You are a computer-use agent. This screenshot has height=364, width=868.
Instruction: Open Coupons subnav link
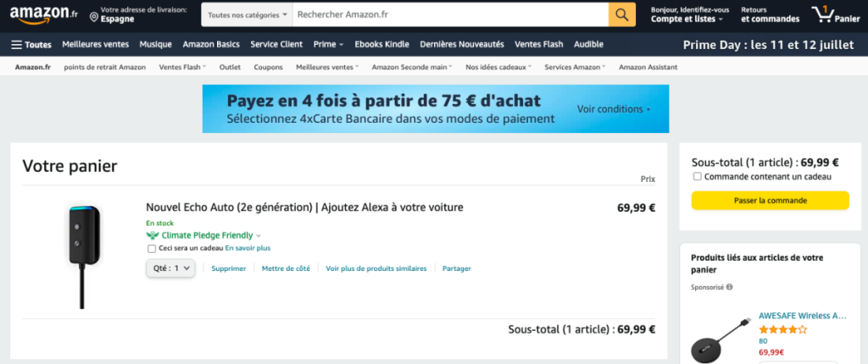[269, 67]
